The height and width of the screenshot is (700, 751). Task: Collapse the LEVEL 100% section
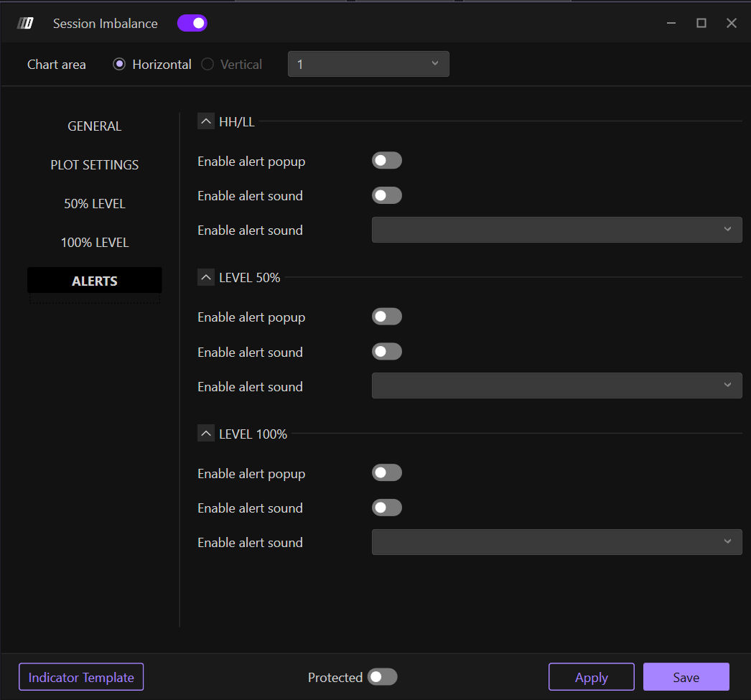pos(206,434)
